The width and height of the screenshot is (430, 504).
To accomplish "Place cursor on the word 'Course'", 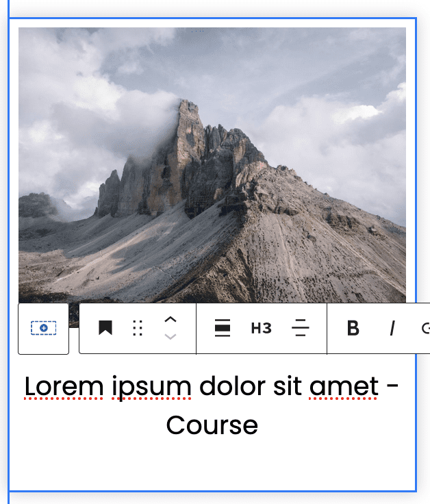I will click(212, 425).
